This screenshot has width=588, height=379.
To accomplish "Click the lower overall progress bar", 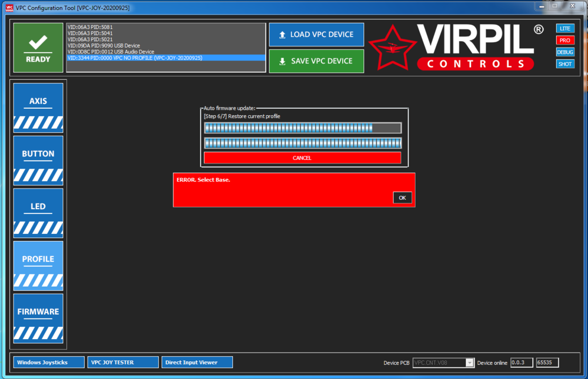I will pos(303,143).
